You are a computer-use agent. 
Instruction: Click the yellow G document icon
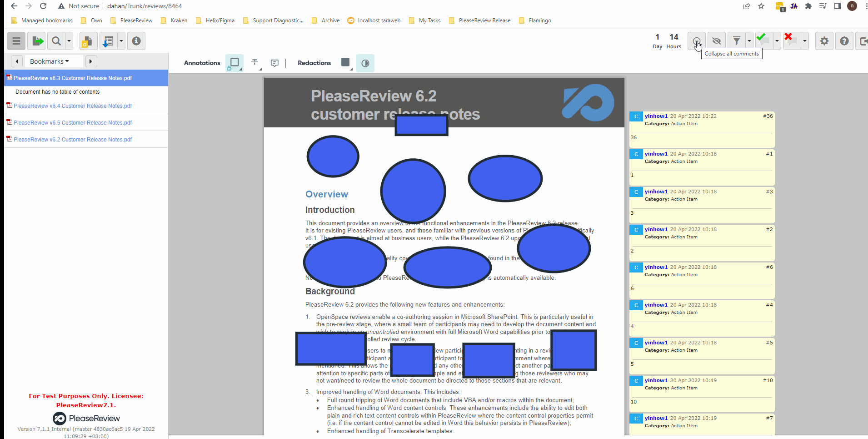(88, 41)
